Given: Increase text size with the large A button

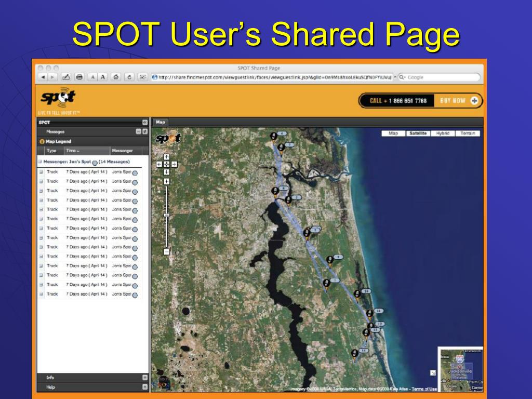Looking at the screenshot, I should (x=103, y=77).
